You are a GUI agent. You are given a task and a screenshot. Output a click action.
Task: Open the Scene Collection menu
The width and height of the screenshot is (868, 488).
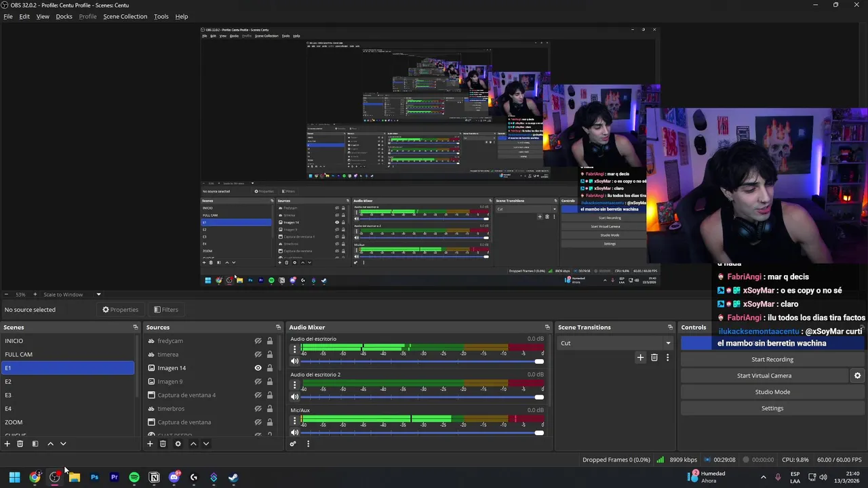pos(125,16)
